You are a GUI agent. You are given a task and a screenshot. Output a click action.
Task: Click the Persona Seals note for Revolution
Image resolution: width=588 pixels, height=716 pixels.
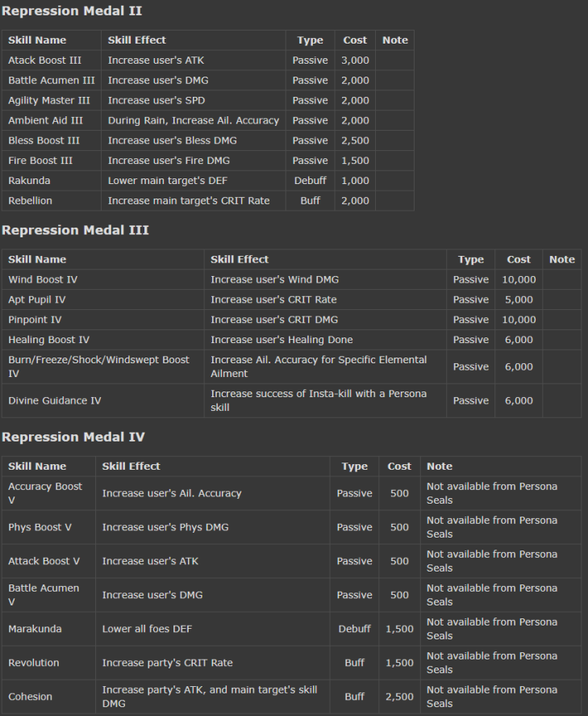[x=492, y=663]
